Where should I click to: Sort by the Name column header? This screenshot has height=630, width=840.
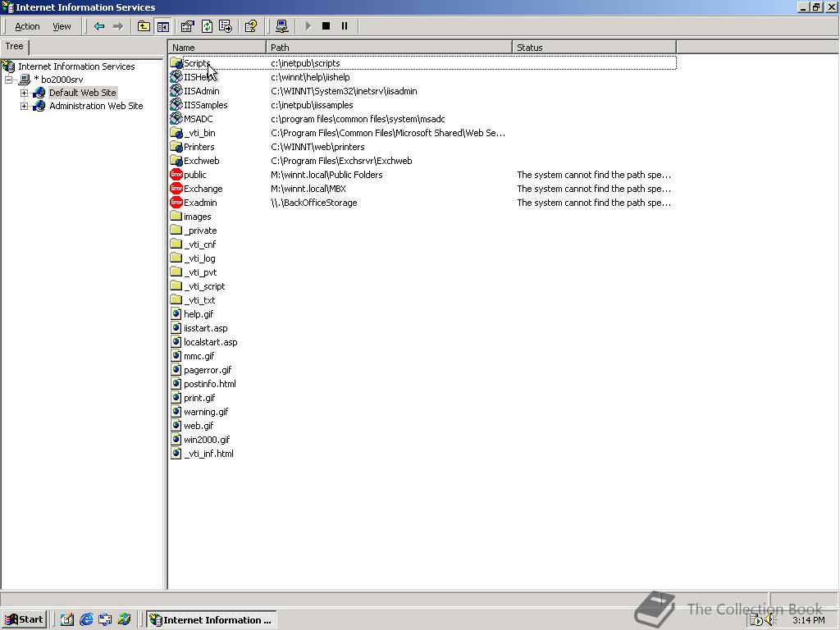coord(217,47)
